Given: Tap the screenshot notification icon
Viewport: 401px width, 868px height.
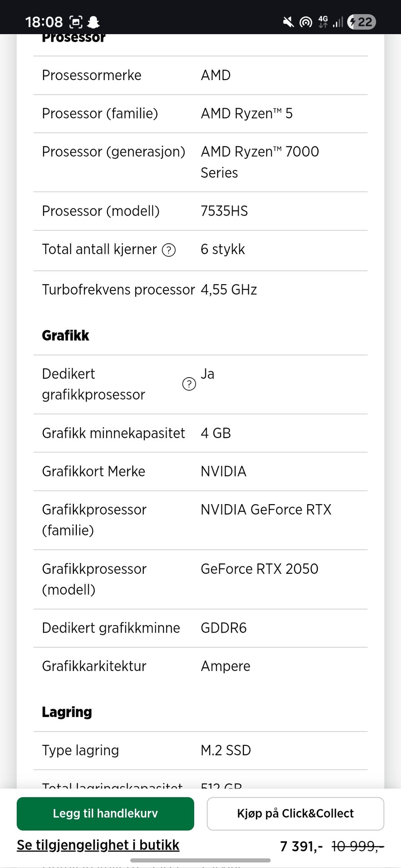Looking at the screenshot, I should click(x=76, y=22).
